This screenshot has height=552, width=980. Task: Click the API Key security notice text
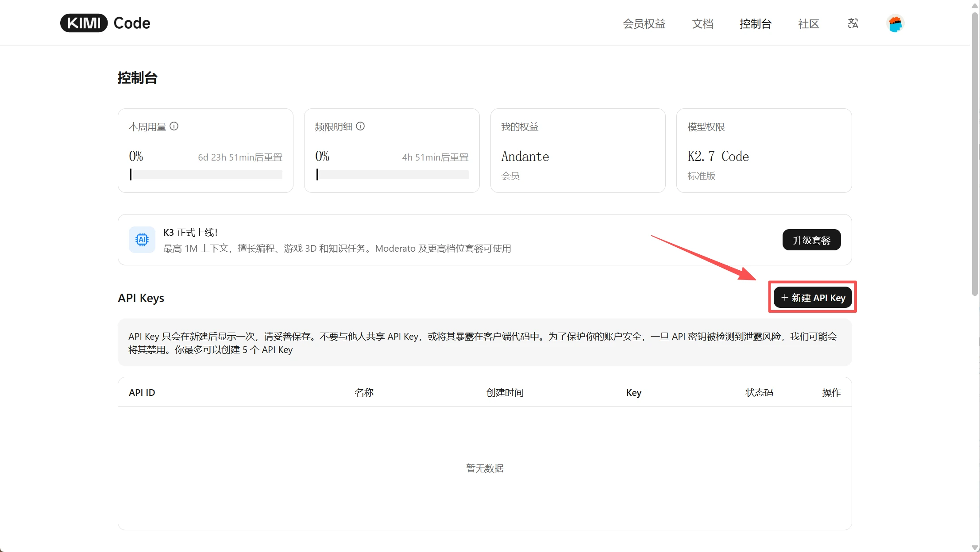coord(482,343)
